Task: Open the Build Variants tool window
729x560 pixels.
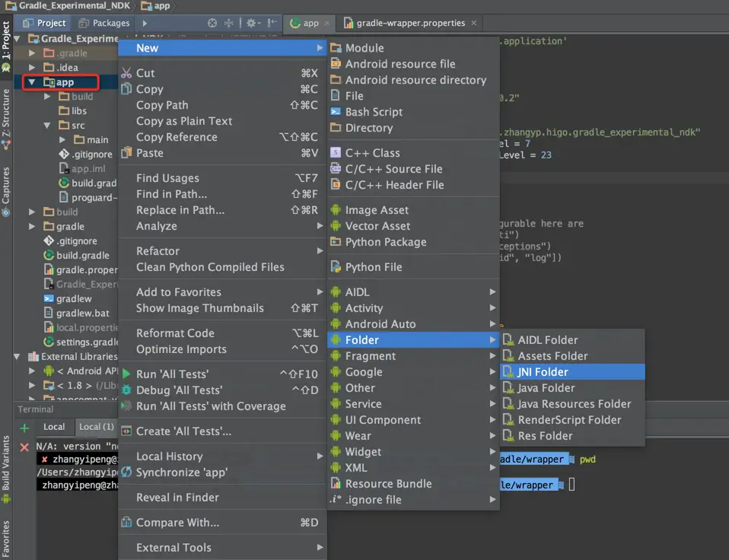Action: tap(6, 469)
